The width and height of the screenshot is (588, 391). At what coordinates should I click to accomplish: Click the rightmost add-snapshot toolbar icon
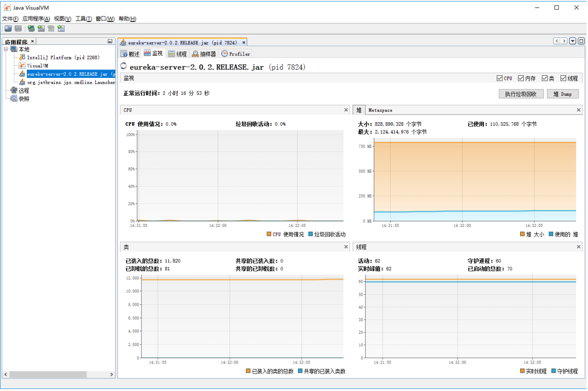click(x=61, y=28)
